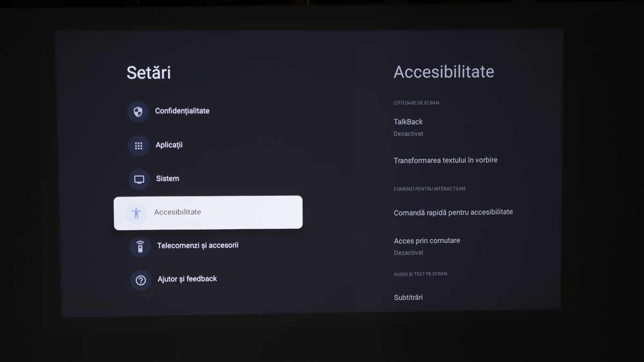Click the Accesibilitate person icon
Image resolution: width=644 pixels, height=362 pixels.
coord(136,213)
